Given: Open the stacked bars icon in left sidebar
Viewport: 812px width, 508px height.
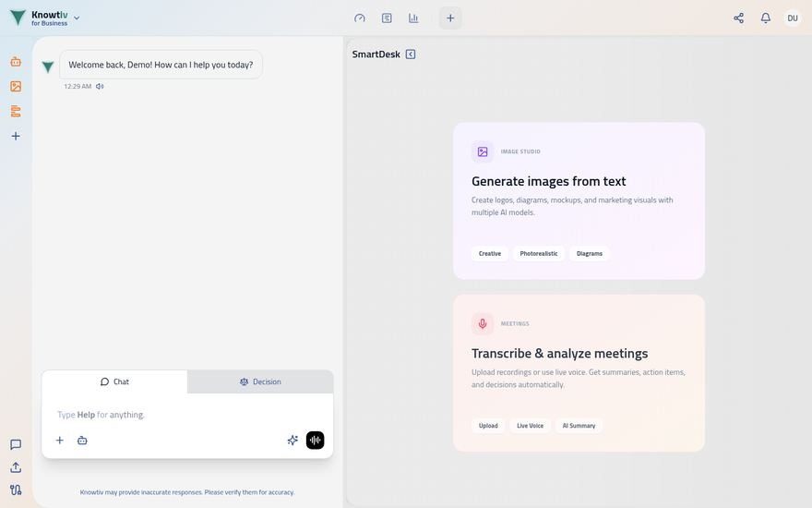Looking at the screenshot, I should [16, 111].
